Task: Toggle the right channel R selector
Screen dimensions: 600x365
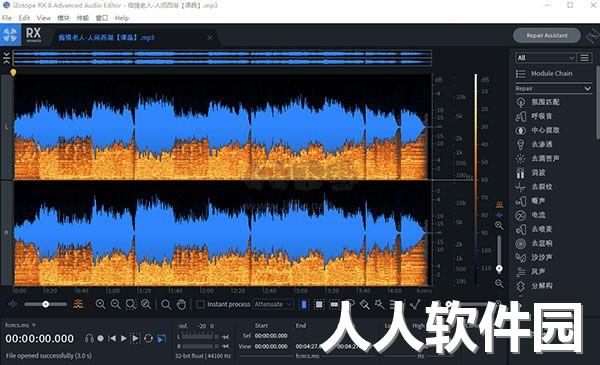Action: click(x=6, y=233)
